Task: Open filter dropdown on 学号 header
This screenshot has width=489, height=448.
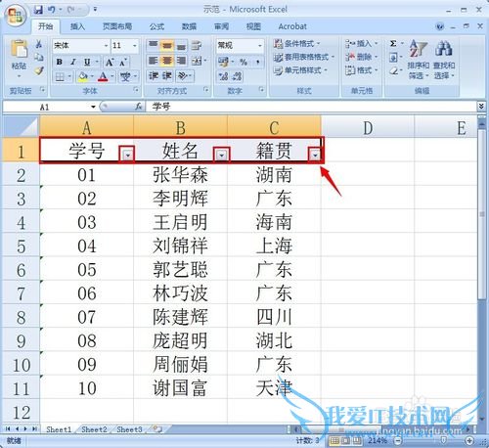Action: pos(127,155)
